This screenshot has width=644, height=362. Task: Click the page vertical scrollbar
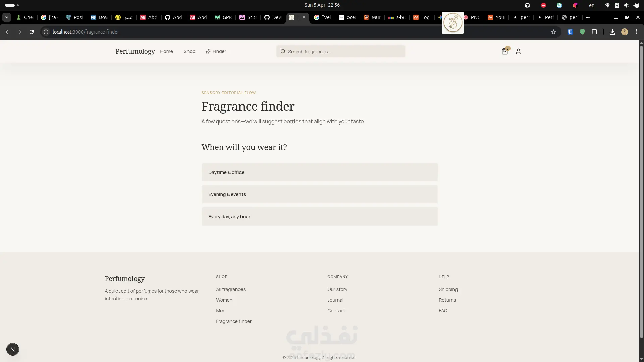click(641, 191)
